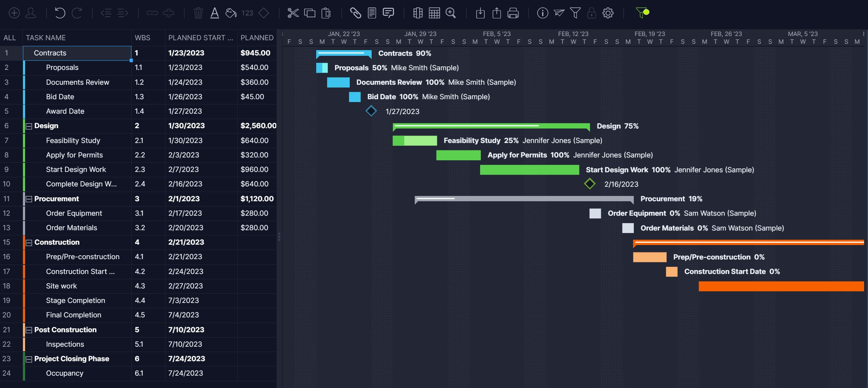Toggle the lock icon in the toolbar
Screen dimensions: 868x388
pyautogui.click(x=592, y=13)
